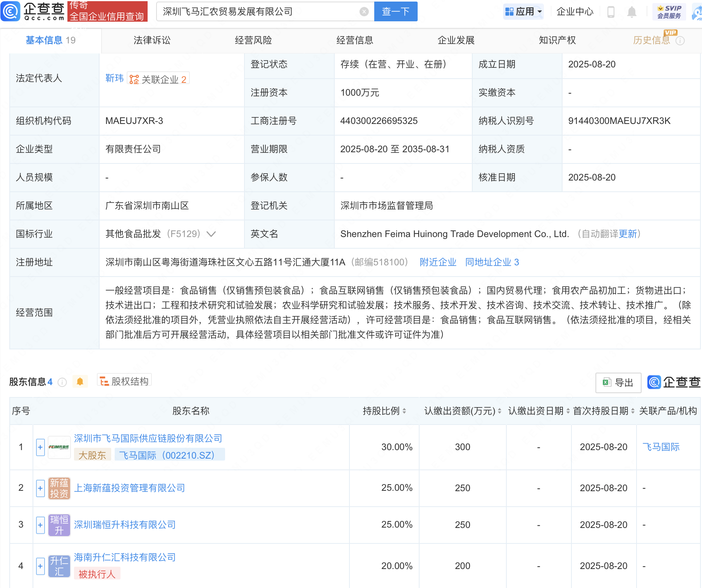Open notifications bell in header
702x588 pixels.
(632, 12)
